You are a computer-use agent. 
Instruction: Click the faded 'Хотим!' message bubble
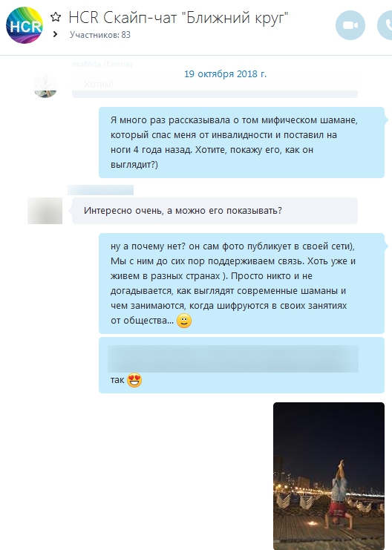click(215, 85)
